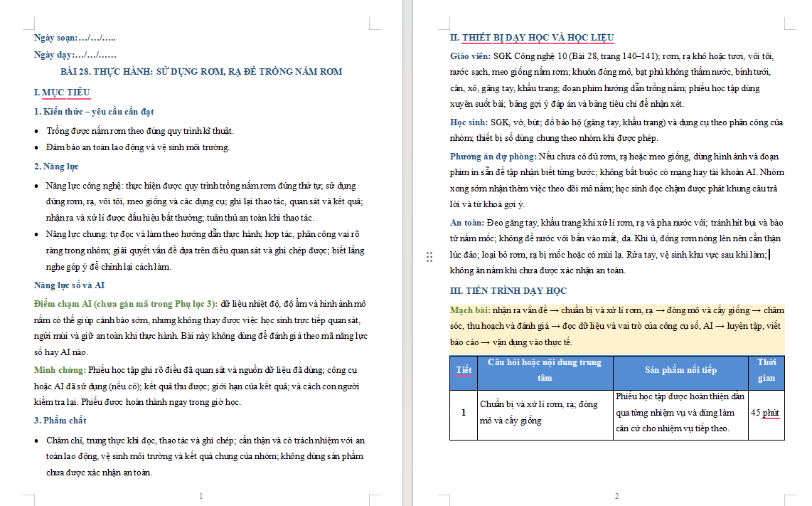812x506 pixels.
Task: Click the 'Thời gian' table header cell
Action: [x=766, y=370]
